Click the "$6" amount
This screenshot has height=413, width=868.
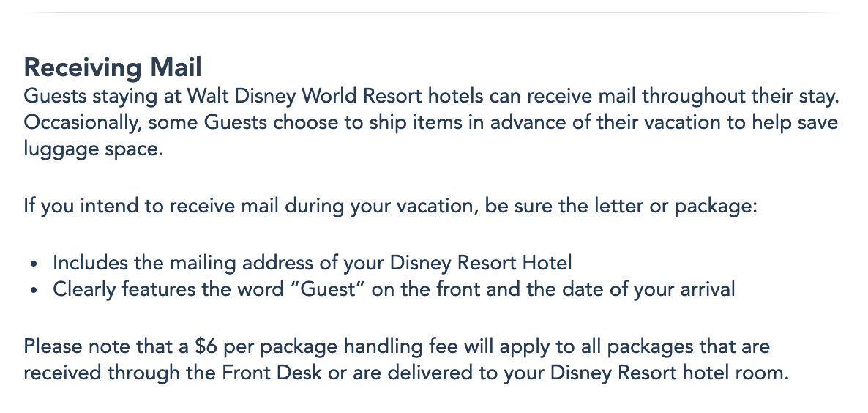pos(205,345)
